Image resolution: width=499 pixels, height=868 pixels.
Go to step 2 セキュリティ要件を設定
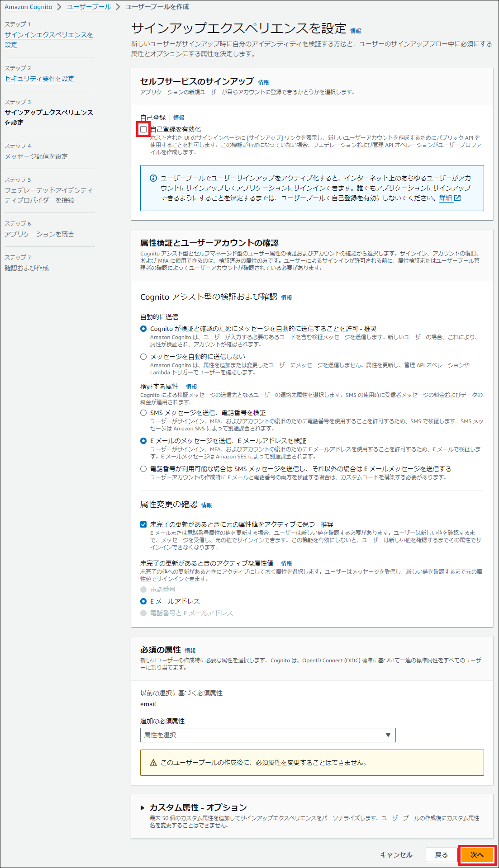coord(39,79)
